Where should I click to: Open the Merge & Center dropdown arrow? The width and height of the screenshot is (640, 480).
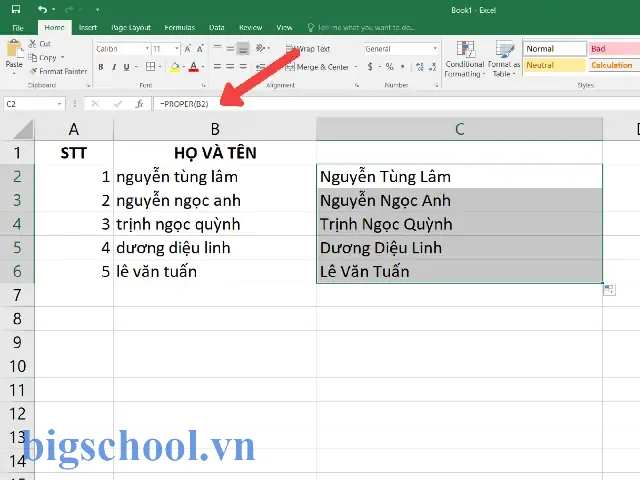[x=356, y=67]
